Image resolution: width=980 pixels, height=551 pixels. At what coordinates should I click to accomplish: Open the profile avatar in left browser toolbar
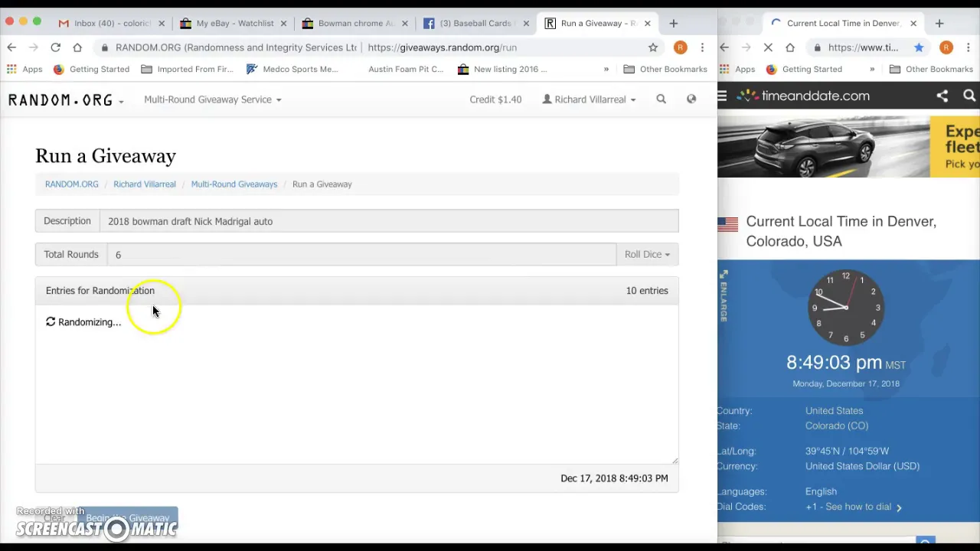(x=680, y=47)
